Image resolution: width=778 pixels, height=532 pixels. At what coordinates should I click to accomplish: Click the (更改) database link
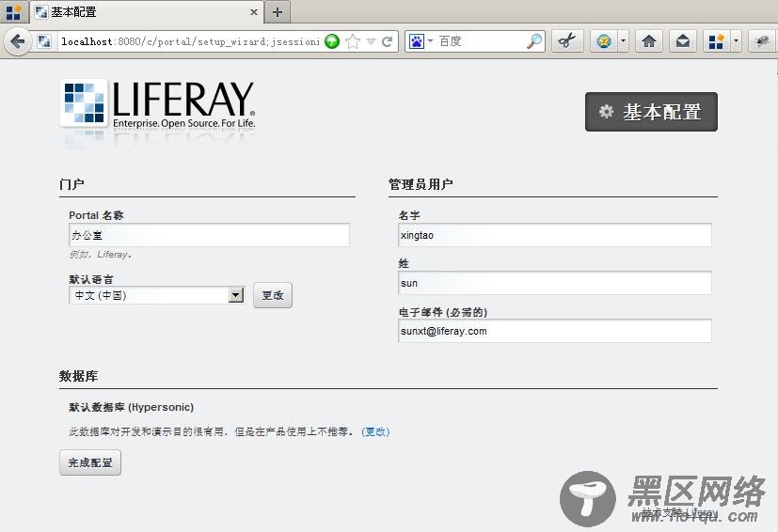(375, 431)
